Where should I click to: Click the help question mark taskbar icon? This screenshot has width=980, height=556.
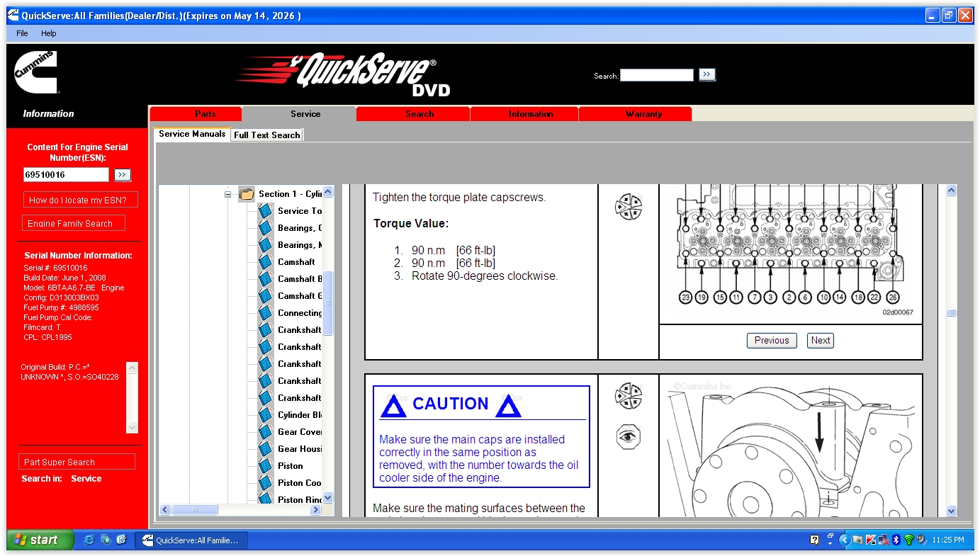[815, 540]
